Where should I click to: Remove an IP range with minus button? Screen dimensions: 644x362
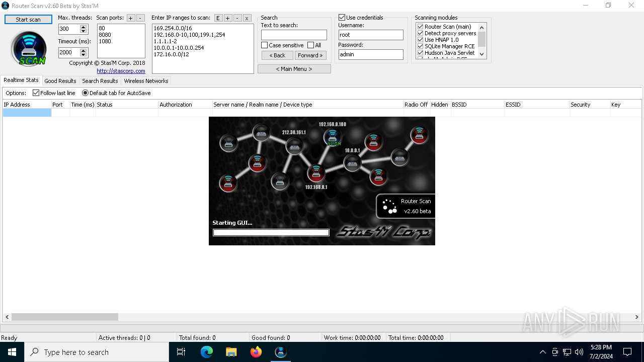237,18
